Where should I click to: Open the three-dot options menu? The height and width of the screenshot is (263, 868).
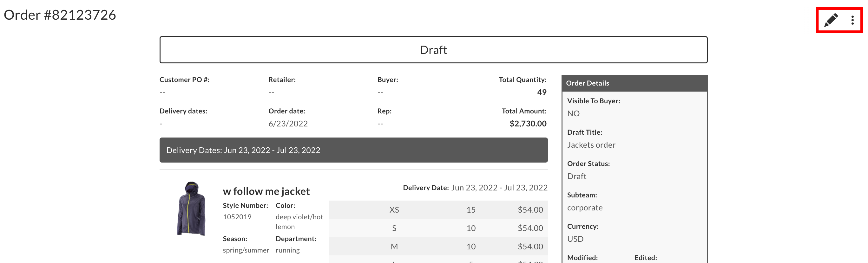point(852,20)
